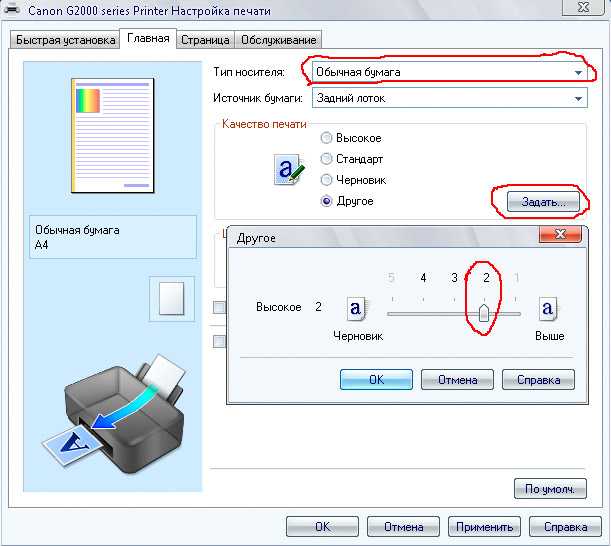The image size is (611, 546).
Task: Toggle the lower partially hidden checkbox
Action: click(x=219, y=341)
